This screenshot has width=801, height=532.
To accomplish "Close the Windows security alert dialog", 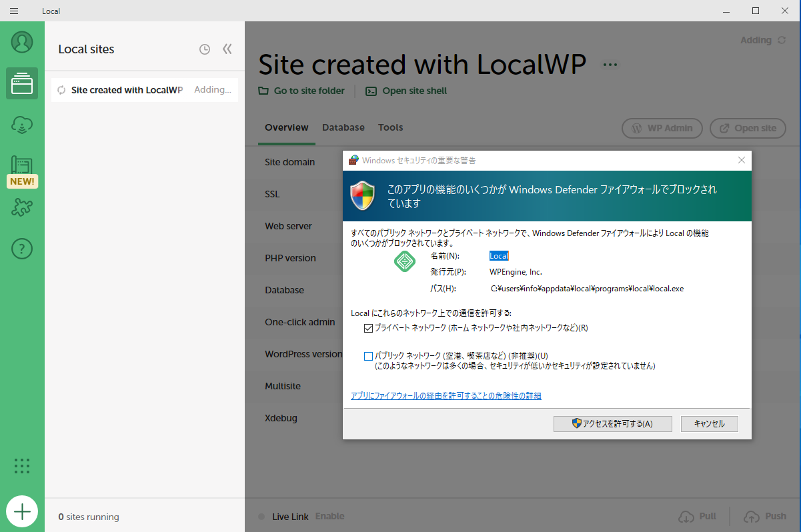I will 741,160.
